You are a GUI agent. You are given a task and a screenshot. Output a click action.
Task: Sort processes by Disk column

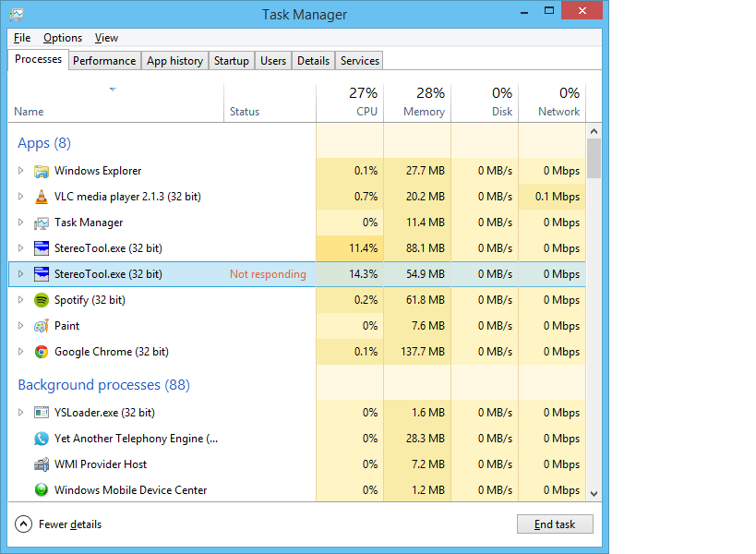click(485, 103)
